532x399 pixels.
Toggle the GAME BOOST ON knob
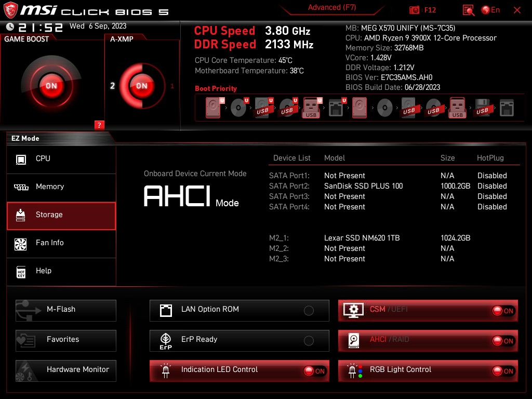pos(51,86)
